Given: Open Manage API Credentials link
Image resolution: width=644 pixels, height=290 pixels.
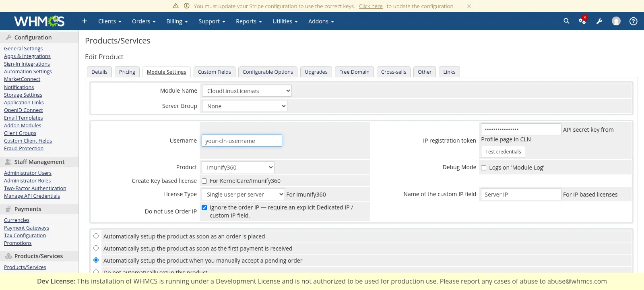Looking at the screenshot, I should pos(32,196).
